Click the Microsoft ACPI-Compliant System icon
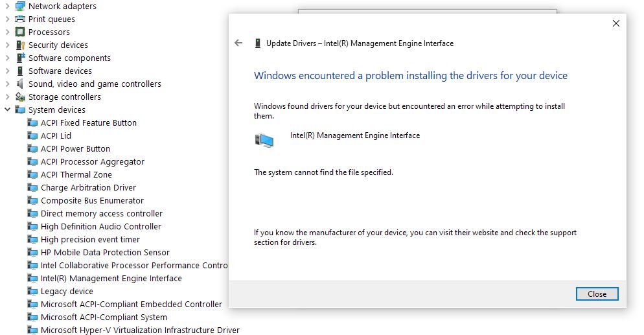This screenshot has height=335, width=644. 32,318
